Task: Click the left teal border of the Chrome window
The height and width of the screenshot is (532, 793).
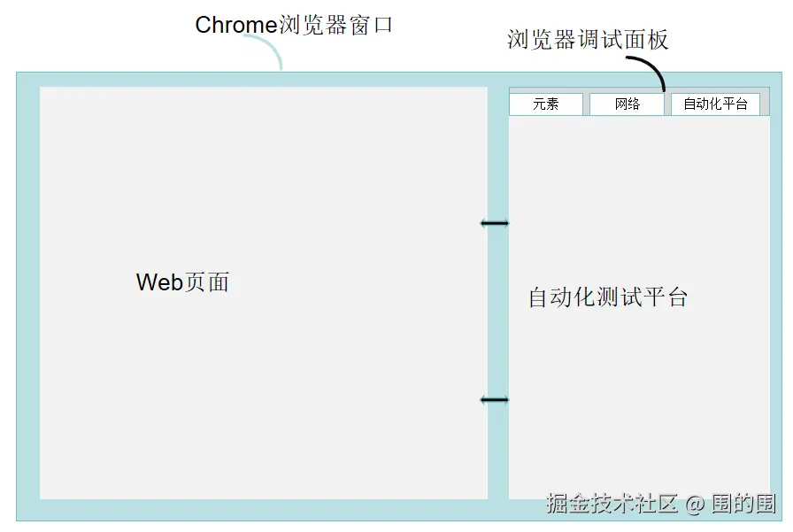Action: click(27, 292)
